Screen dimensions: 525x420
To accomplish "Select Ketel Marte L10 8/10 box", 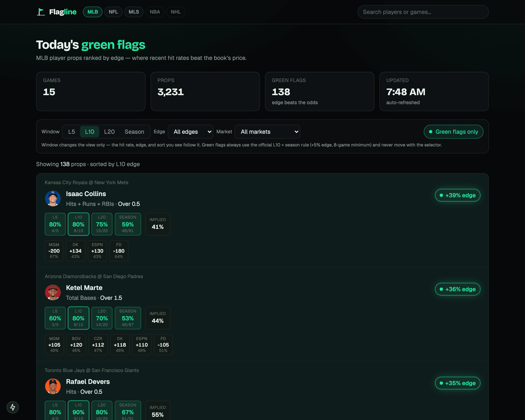I will coord(78,318).
